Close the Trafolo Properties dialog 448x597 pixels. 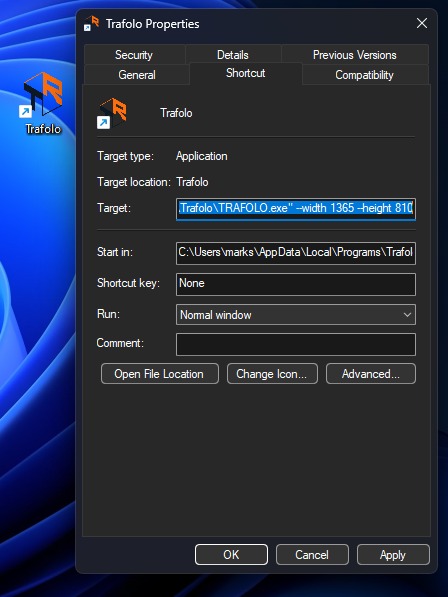(422, 24)
